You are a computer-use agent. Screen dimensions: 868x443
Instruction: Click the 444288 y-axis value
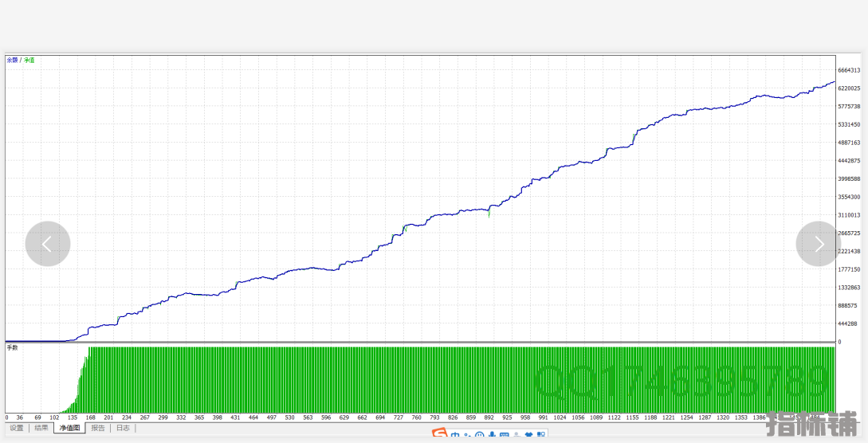[x=847, y=324]
